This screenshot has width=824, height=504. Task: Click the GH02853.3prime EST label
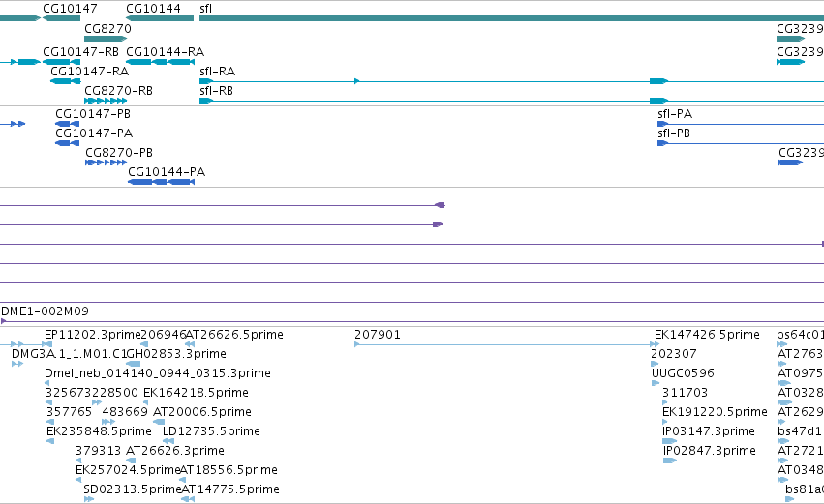point(176,353)
